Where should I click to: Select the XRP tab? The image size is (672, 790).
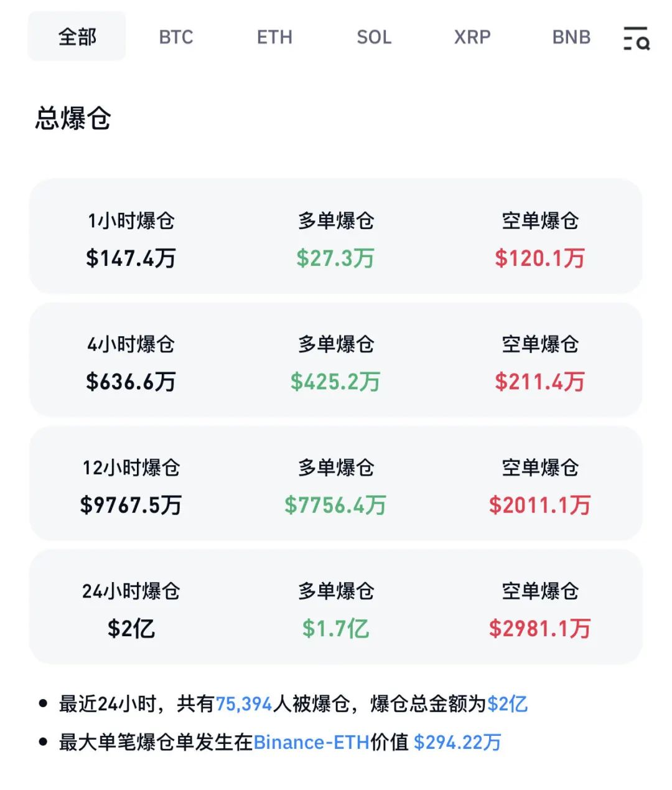pyautogui.click(x=472, y=37)
